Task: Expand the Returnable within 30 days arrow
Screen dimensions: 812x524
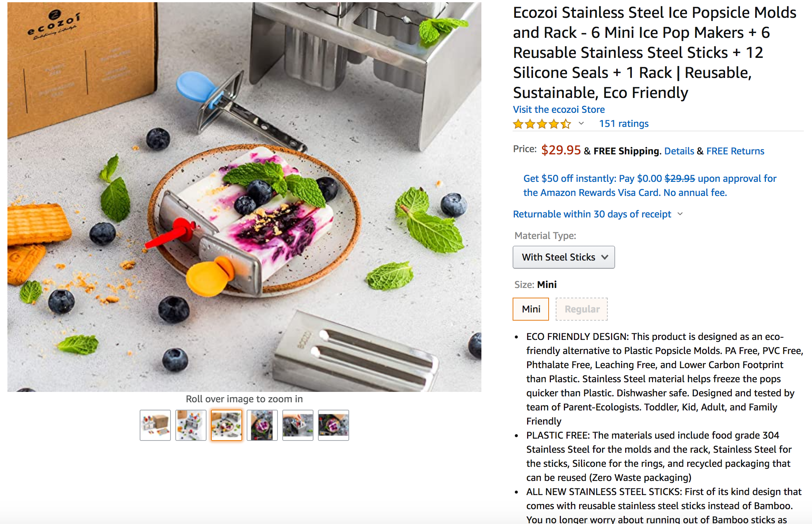Action: tap(680, 214)
